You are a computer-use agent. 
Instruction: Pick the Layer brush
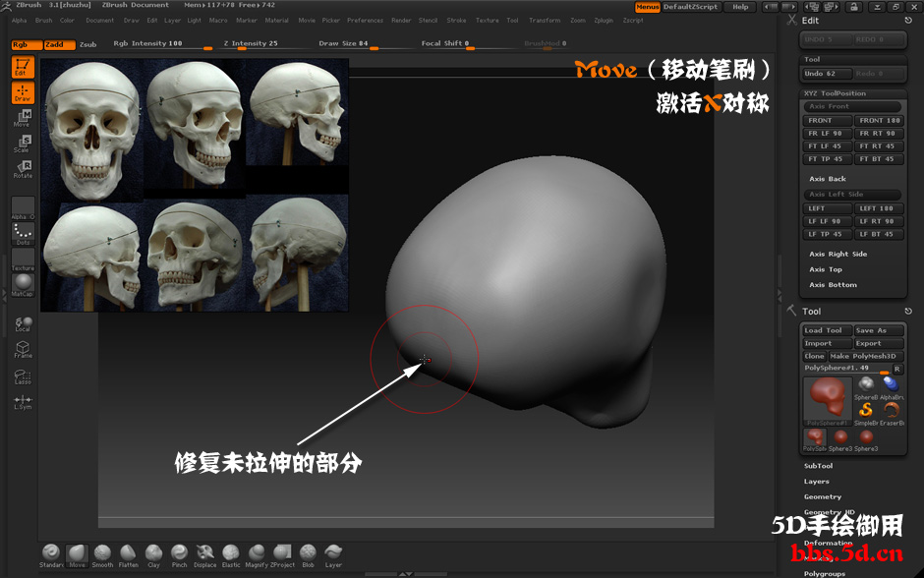click(333, 555)
